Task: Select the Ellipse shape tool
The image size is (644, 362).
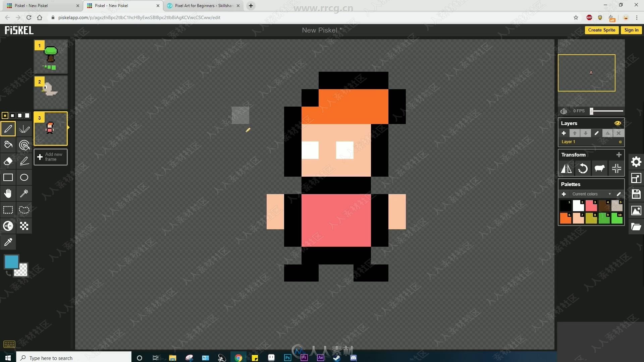Action: (24, 177)
